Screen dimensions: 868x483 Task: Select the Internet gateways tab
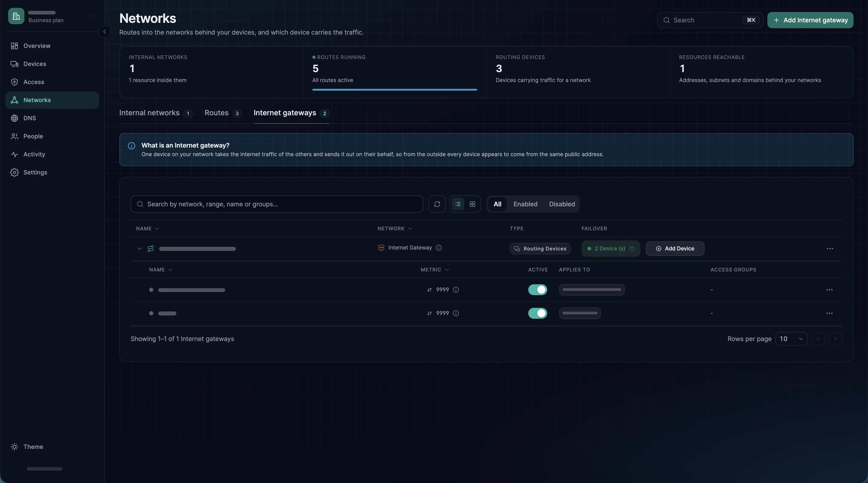291,113
